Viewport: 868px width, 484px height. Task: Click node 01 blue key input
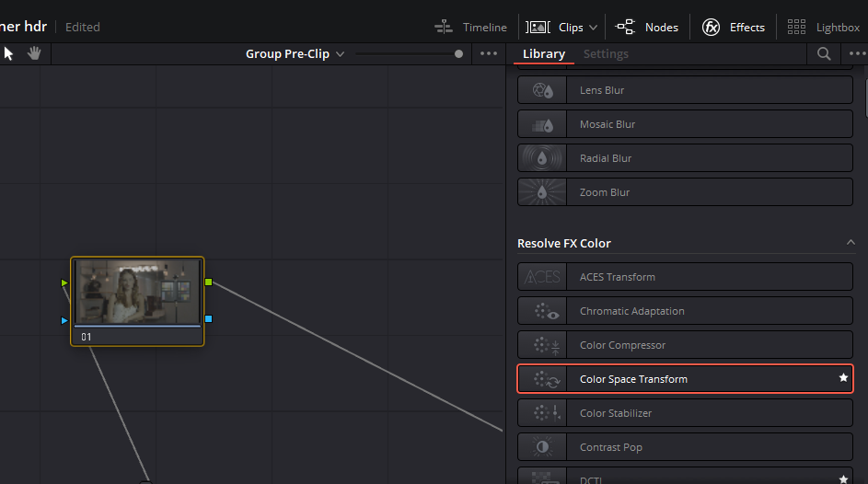64,320
